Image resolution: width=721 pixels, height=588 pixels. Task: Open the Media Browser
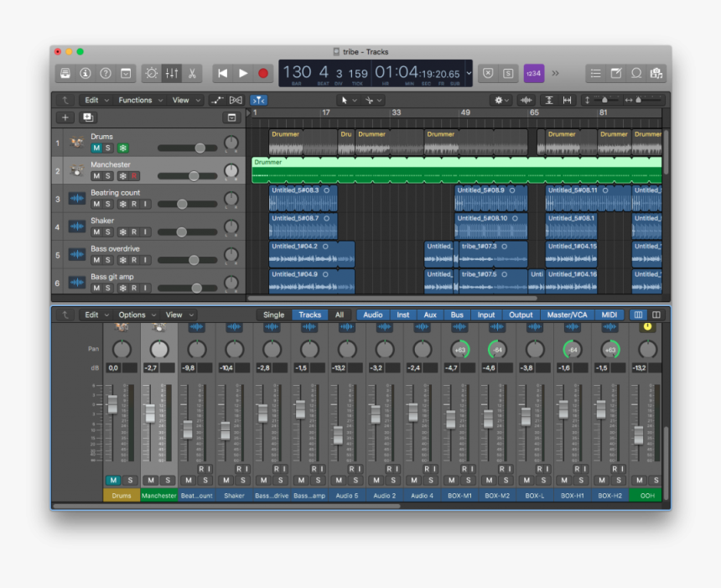tap(656, 73)
